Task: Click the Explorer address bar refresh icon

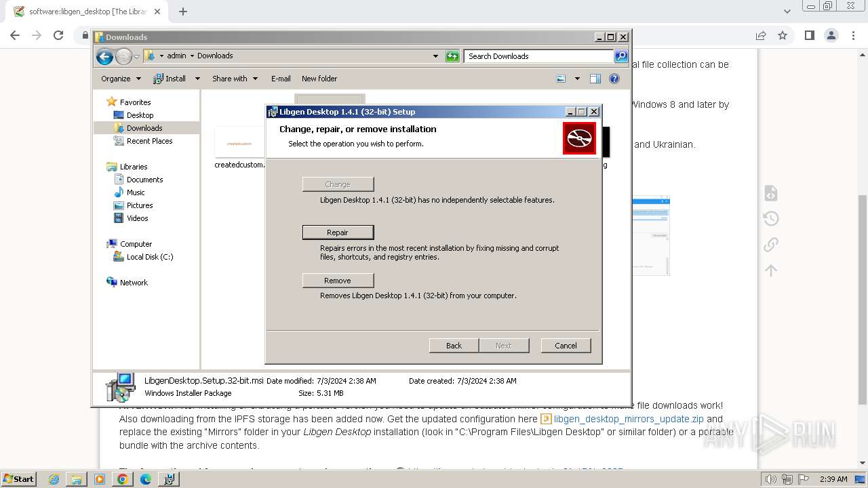Action: click(x=452, y=56)
